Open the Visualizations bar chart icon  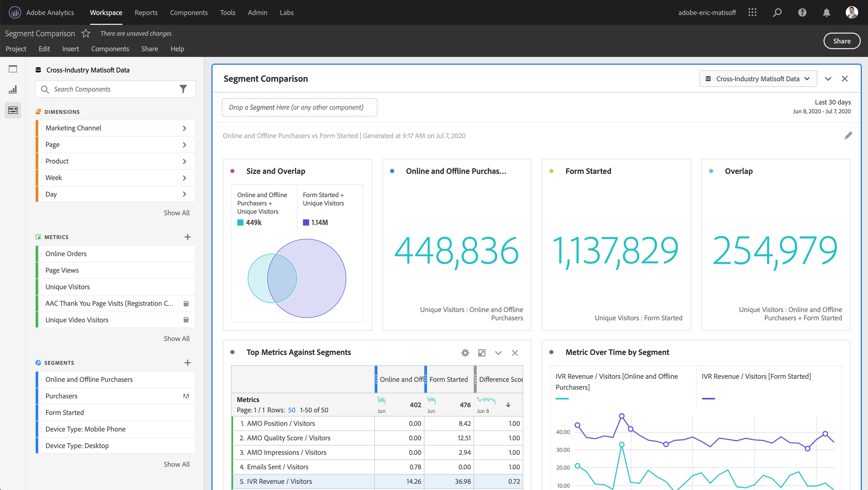click(x=13, y=90)
